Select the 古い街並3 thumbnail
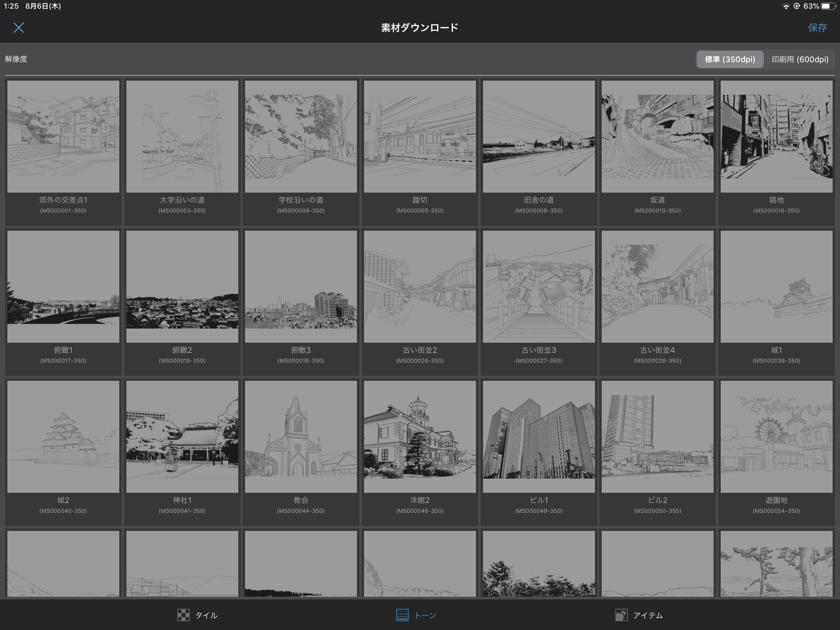 click(538, 286)
